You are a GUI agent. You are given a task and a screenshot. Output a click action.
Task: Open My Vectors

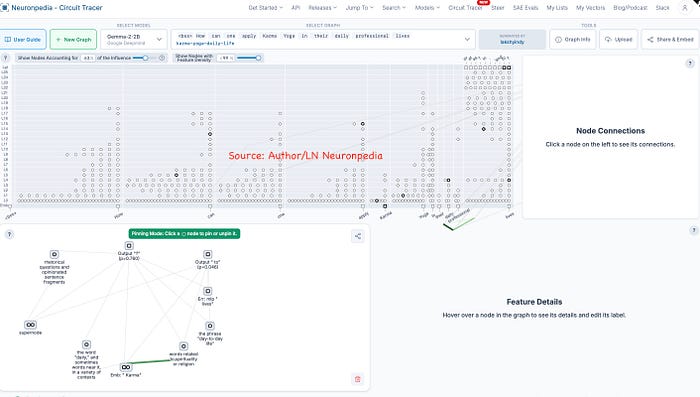tap(590, 8)
